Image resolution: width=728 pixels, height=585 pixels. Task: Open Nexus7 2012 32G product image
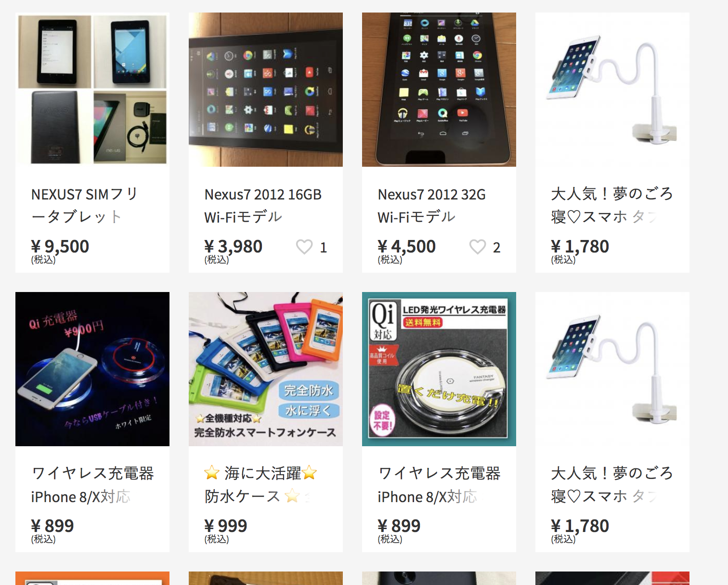click(439, 90)
